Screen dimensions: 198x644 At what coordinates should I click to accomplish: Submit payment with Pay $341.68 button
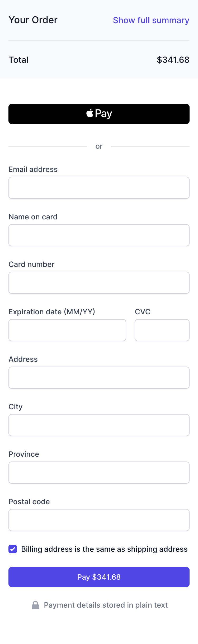click(x=99, y=577)
